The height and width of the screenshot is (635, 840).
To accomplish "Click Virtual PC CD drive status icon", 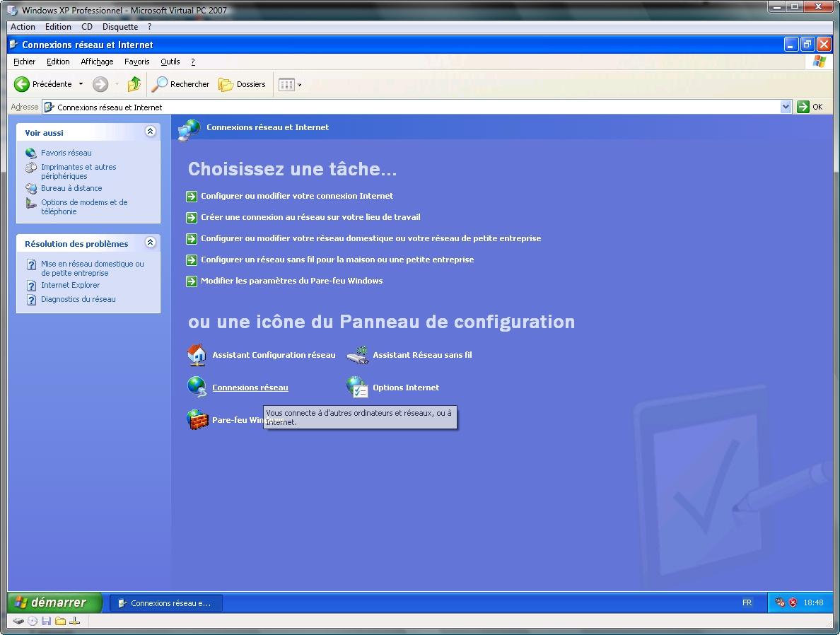I will [32, 621].
